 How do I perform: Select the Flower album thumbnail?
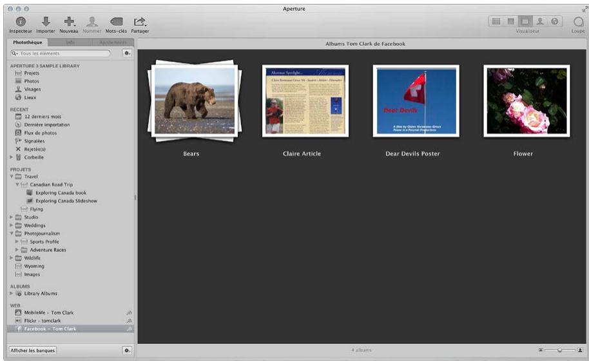click(x=526, y=101)
